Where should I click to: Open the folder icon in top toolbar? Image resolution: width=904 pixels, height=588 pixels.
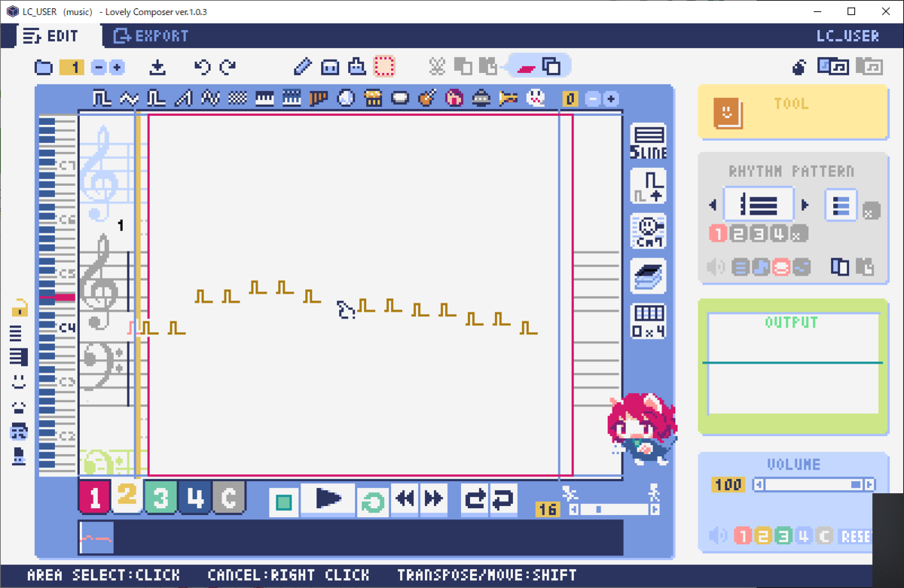(44, 68)
